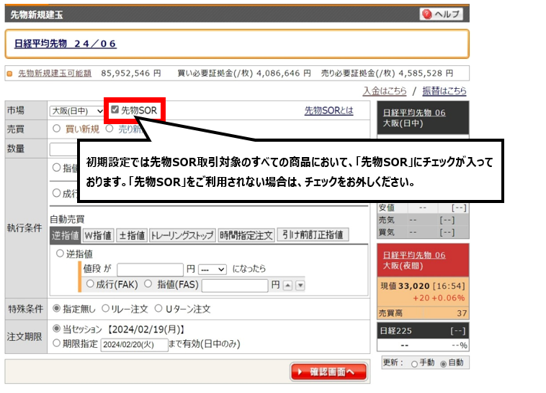
Task: Switch to the ±指値 tab
Action: pos(132,235)
